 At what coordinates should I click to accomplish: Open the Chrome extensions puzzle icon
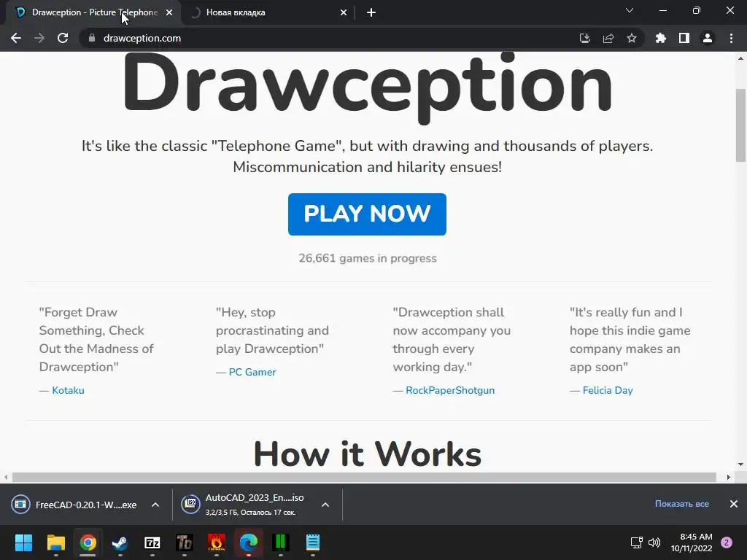pos(661,38)
